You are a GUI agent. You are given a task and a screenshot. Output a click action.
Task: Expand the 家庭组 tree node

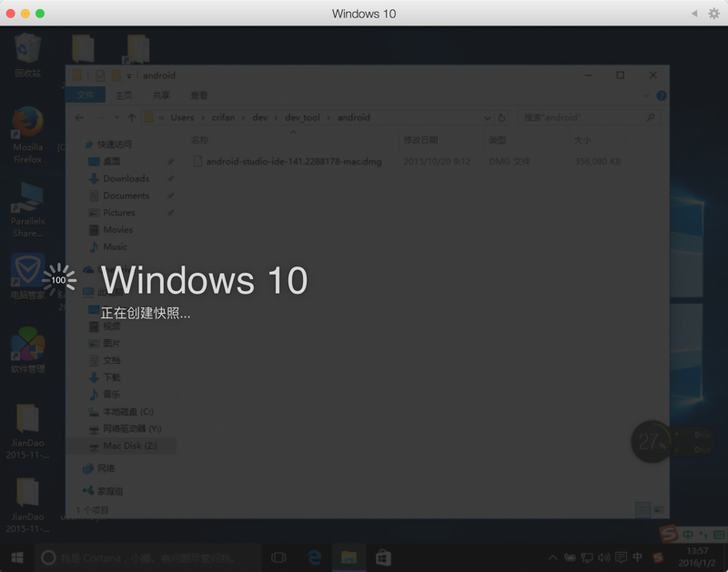103,491
